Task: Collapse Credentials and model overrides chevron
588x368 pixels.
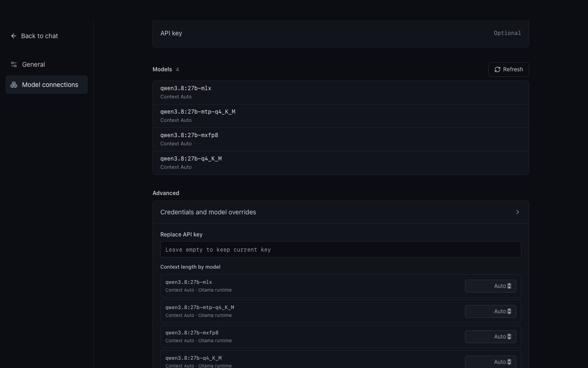Action: click(x=517, y=212)
